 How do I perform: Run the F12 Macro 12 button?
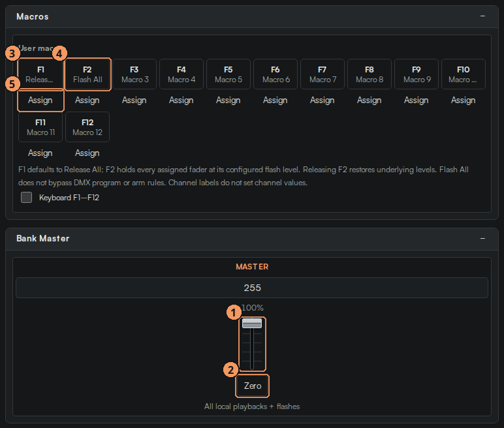click(x=87, y=127)
